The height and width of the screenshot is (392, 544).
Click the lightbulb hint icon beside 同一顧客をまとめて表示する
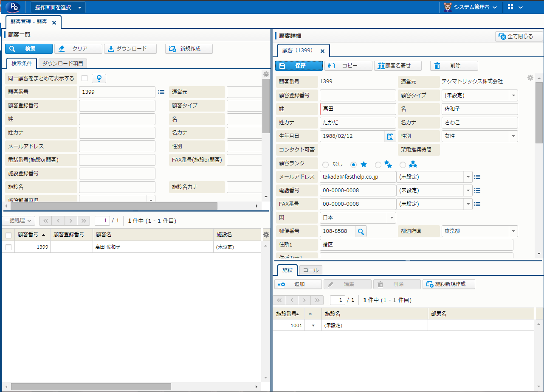point(99,78)
